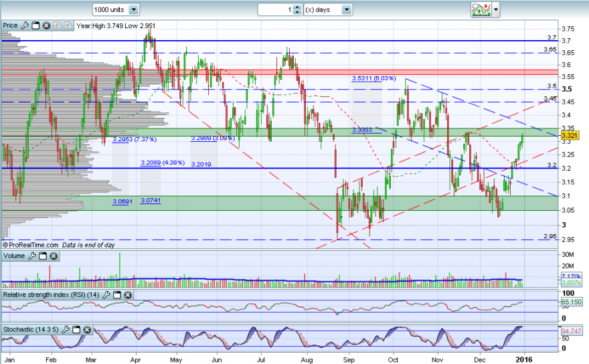
Task: Click the 65.150 RSI value tag
Action: pyautogui.click(x=572, y=302)
